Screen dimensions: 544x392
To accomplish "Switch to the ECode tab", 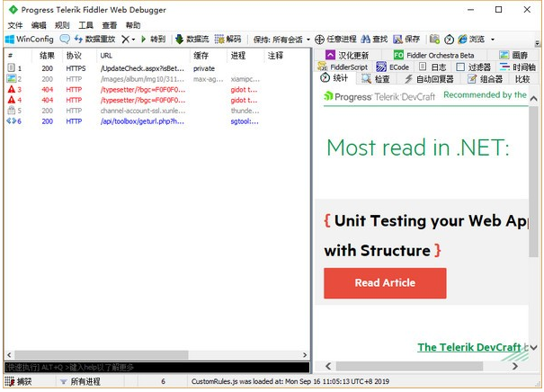I will [x=393, y=67].
